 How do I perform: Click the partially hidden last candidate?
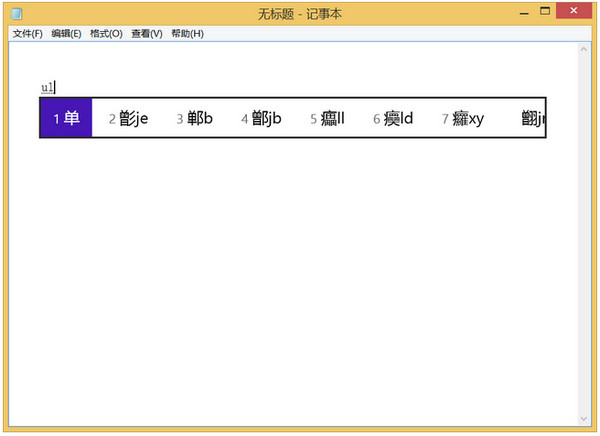coord(533,118)
